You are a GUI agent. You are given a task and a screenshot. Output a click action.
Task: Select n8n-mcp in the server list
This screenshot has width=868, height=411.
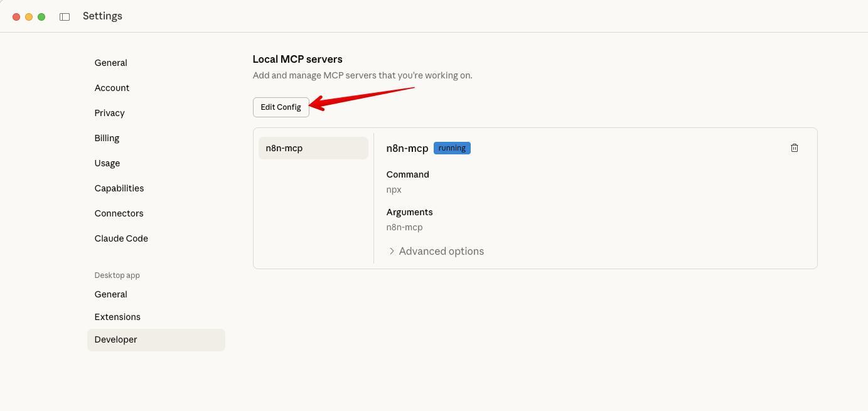pyautogui.click(x=313, y=148)
